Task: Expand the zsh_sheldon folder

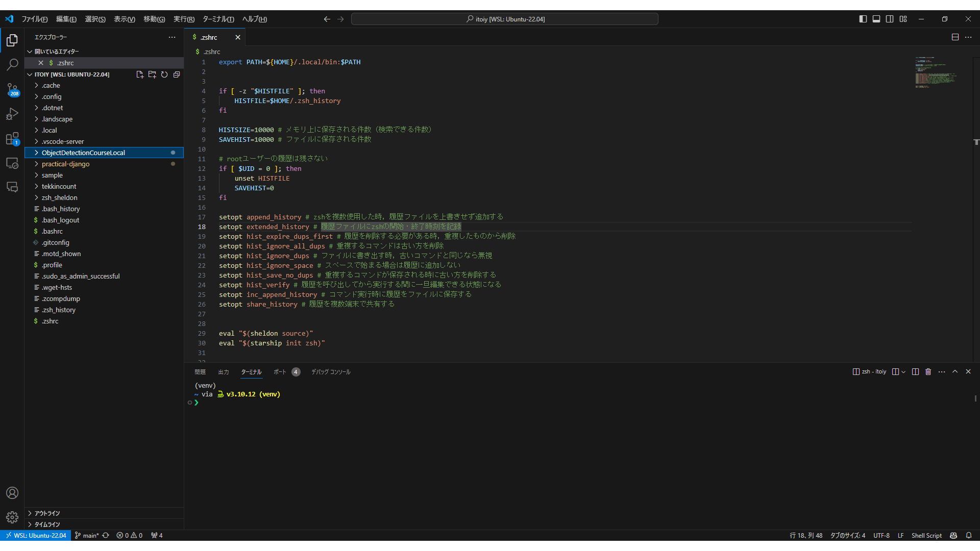Action: 104,198
